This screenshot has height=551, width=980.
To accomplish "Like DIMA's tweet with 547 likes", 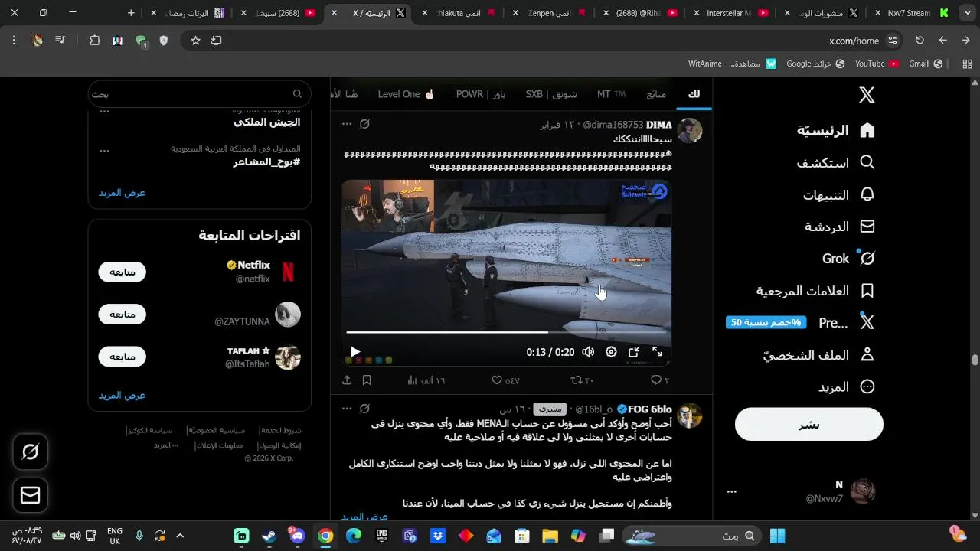I will 505,380.
